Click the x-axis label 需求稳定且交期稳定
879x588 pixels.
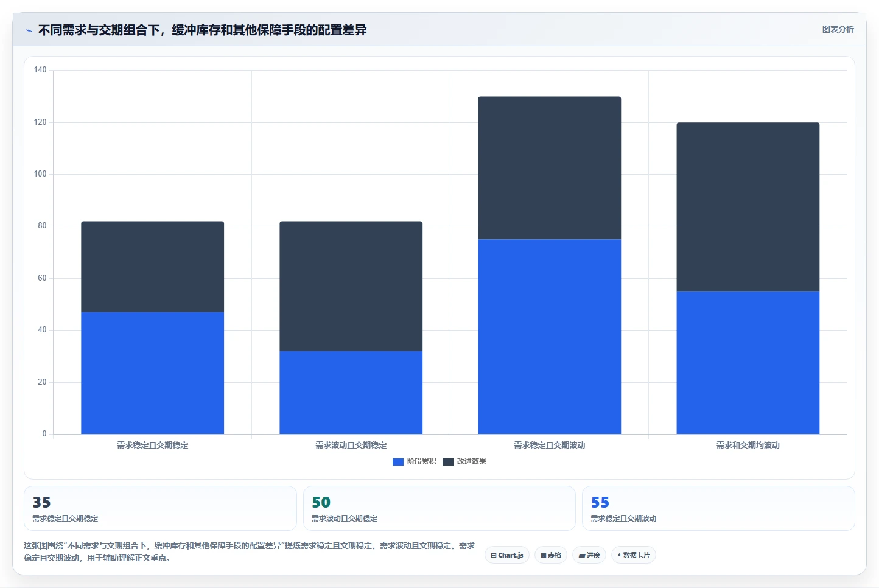pyautogui.click(x=153, y=446)
